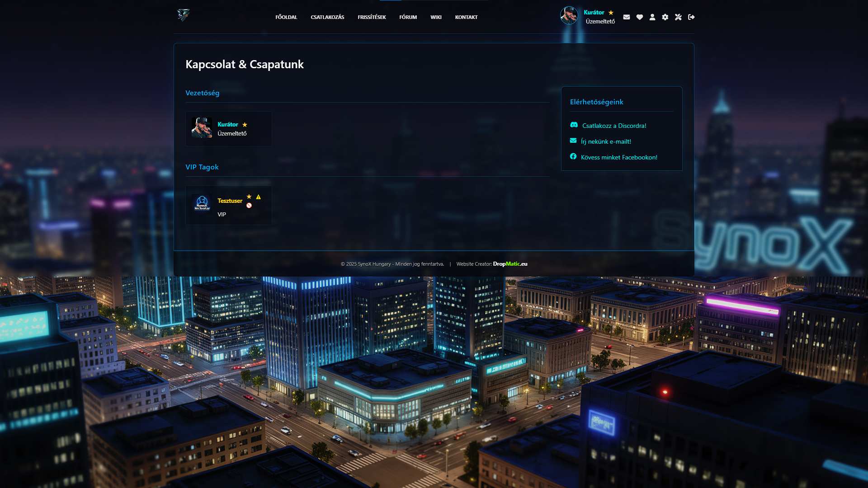Viewport: 868px width, 488px height.
Task: Click the heart icon in the header
Action: (639, 17)
